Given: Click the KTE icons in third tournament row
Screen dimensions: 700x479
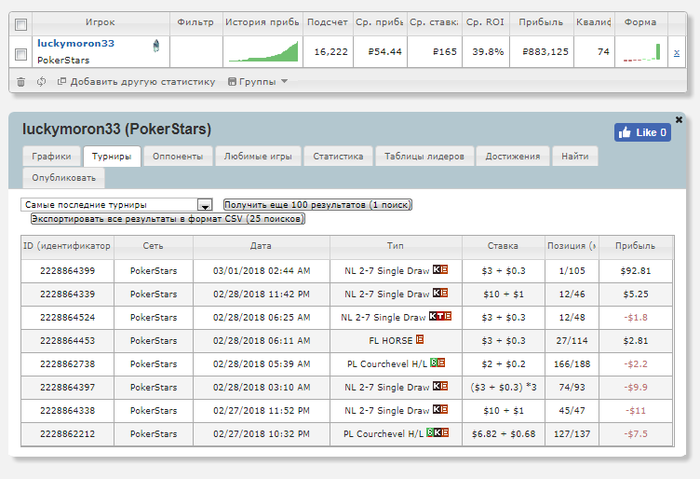Looking at the screenshot, I should 440,316.
